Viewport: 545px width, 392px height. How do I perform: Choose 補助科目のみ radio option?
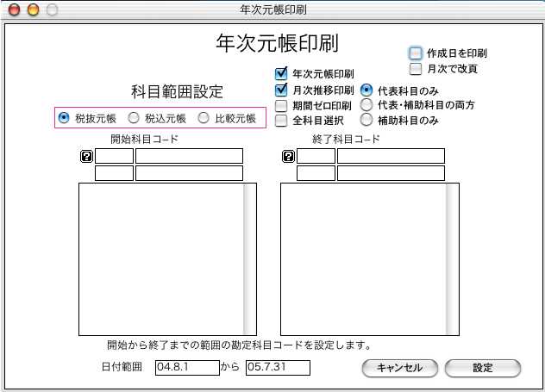point(367,121)
